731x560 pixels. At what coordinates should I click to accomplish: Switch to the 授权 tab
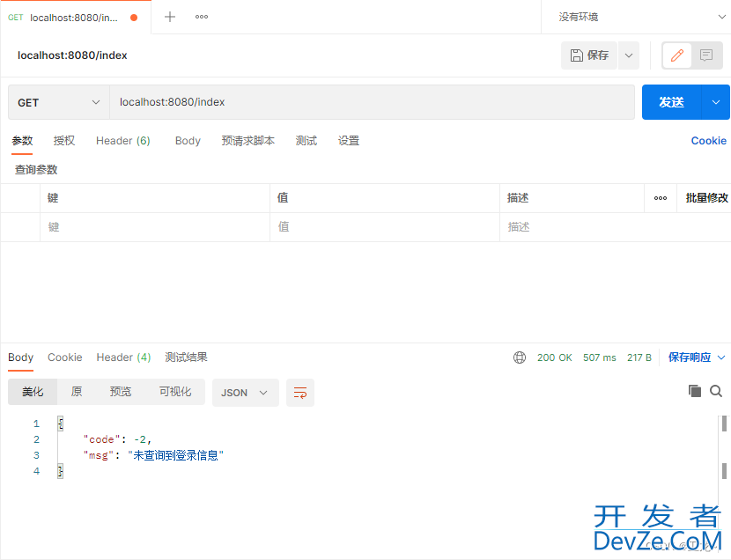coord(64,141)
